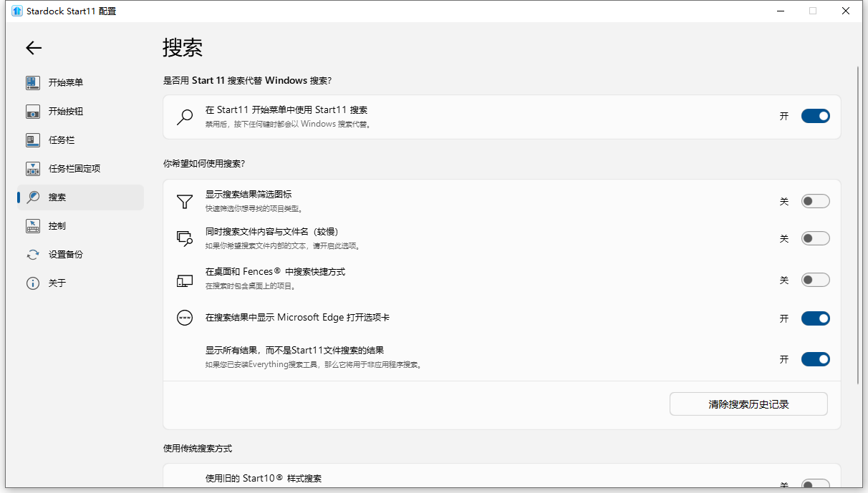
Task: Click the keyboard icon for 控制 settings
Action: click(33, 225)
